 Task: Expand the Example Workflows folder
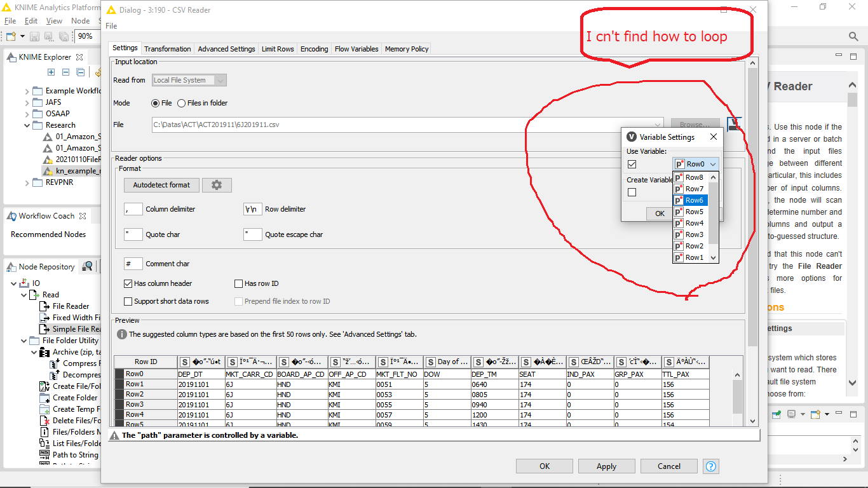(27, 91)
